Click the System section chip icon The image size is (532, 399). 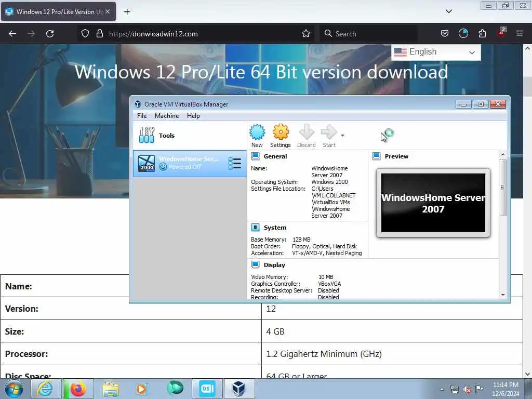(256, 228)
